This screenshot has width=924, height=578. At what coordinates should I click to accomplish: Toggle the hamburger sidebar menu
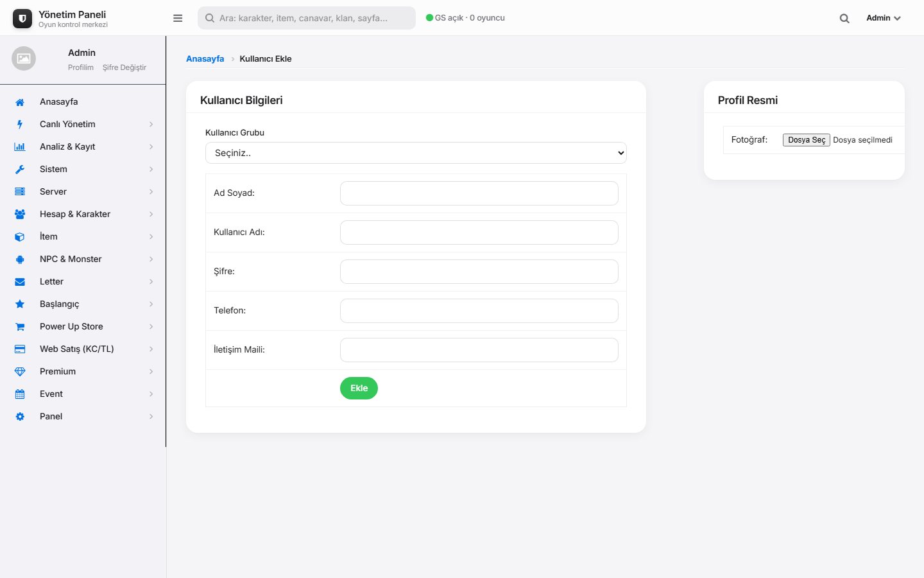tap(178, 18)
